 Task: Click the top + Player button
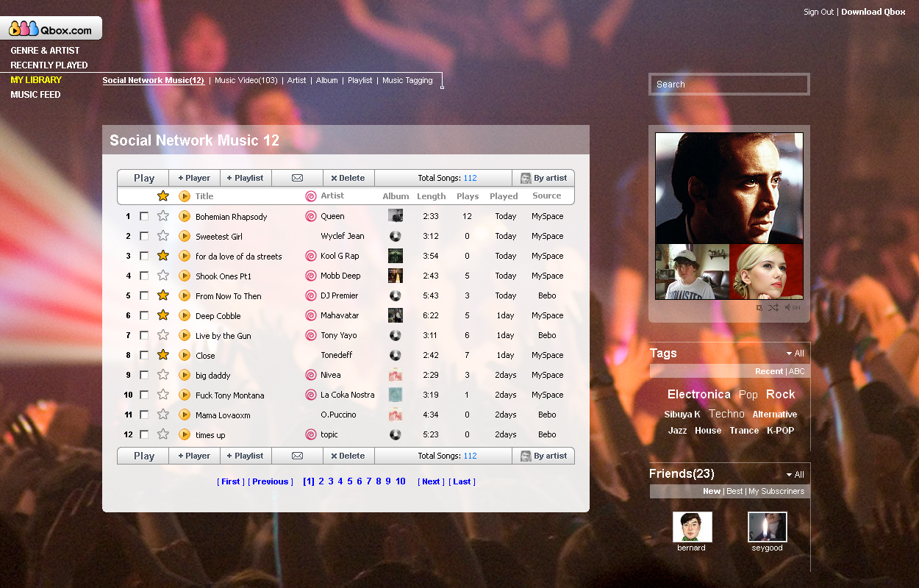coord(195,178)
